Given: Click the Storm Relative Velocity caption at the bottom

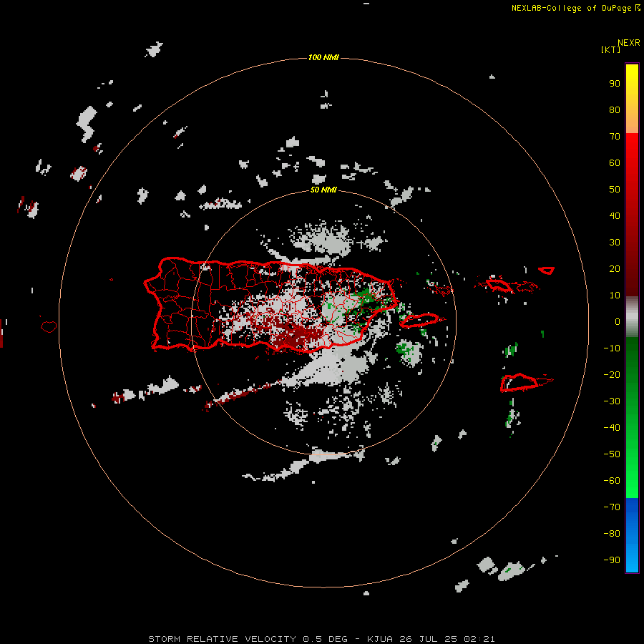Looking at the screenshot, I should point(321,639).
